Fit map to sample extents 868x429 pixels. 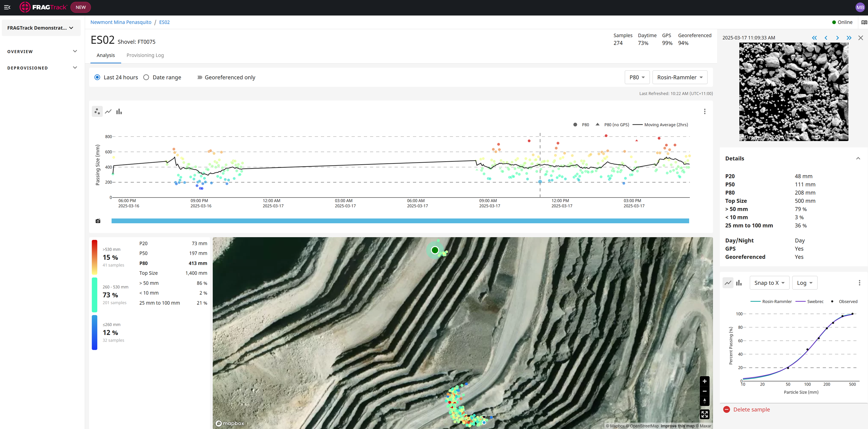point(704,414)
